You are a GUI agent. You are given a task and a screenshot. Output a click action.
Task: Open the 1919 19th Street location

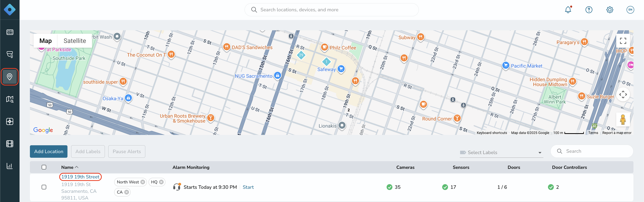(x=80, y=177)
